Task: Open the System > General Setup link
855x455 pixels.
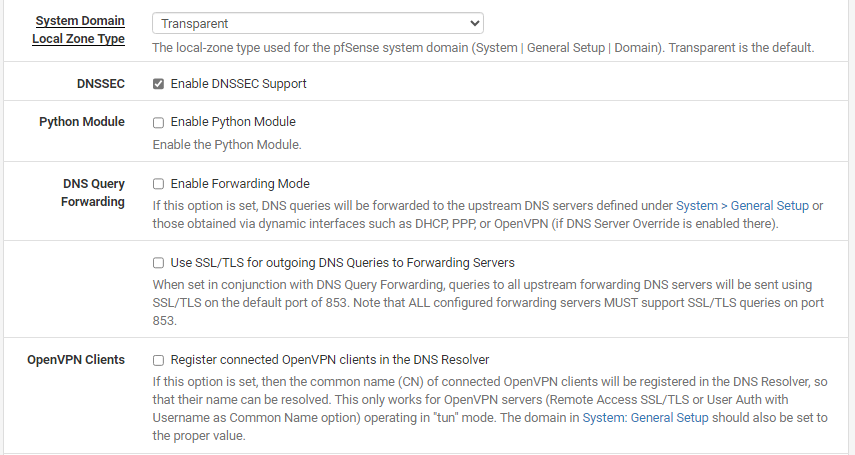Action: (x=742, y=205)
